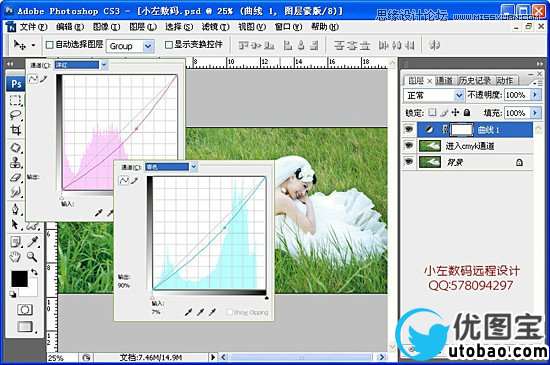Select pencil draw tool in magenta curves dialog
This screenshot has height=365, width=550.
pos(43,79)
